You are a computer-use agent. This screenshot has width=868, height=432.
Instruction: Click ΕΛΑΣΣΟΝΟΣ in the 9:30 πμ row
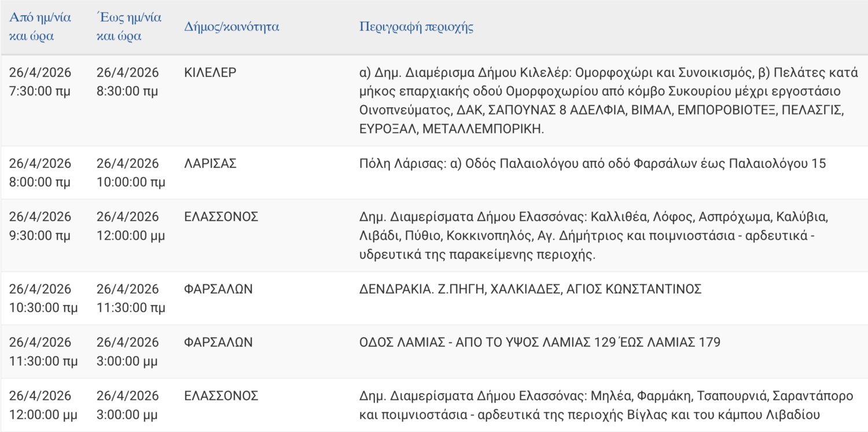click(x=220, y=217)
